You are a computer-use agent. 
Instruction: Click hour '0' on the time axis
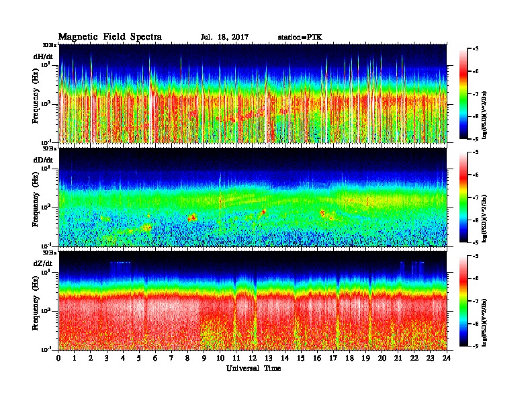tap(58, 358)
